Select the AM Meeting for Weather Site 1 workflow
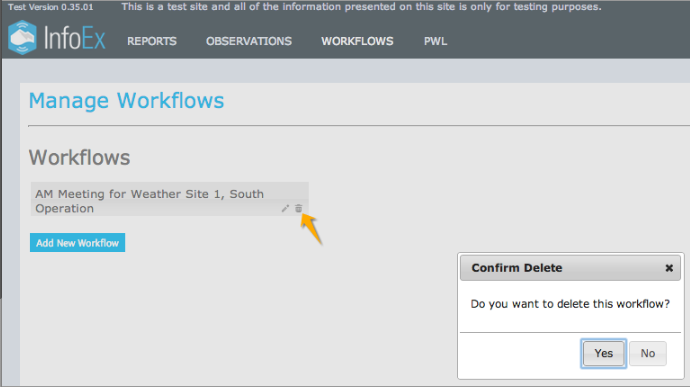The height and width of the screenshot is (387, 690). click(x=169, y=199)
